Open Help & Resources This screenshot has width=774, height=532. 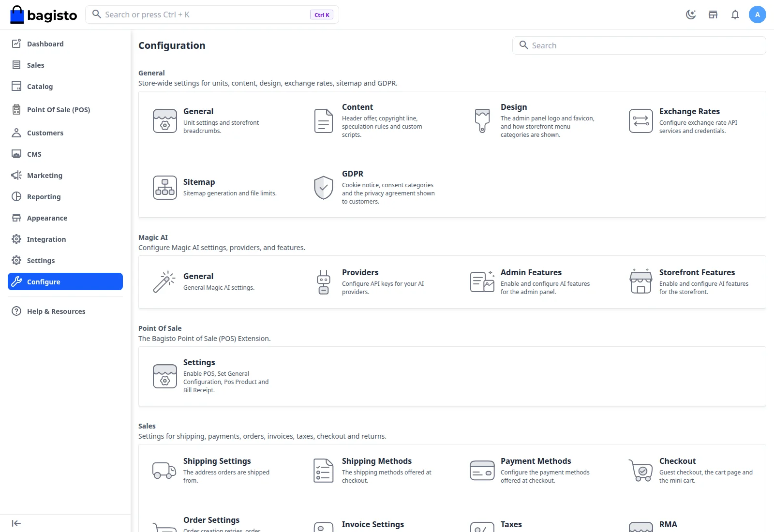65,311
